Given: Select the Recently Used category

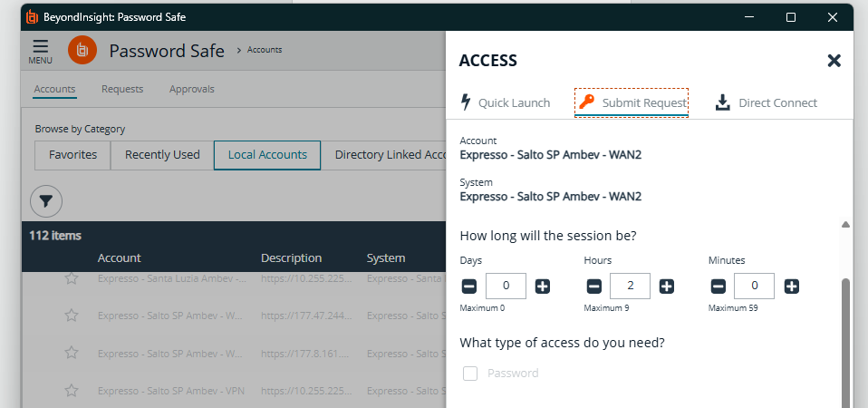Looking at the screenshot, I should pos(162,155).
